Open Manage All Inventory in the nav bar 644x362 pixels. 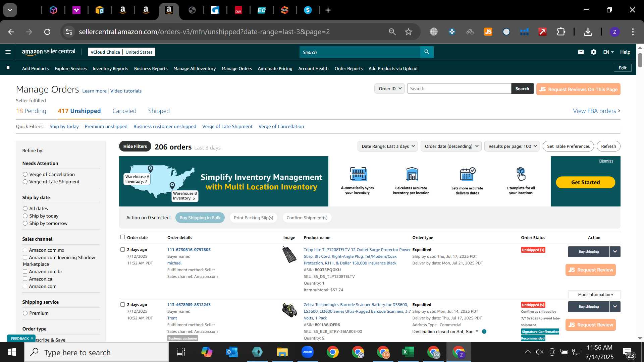click(195, 68)
